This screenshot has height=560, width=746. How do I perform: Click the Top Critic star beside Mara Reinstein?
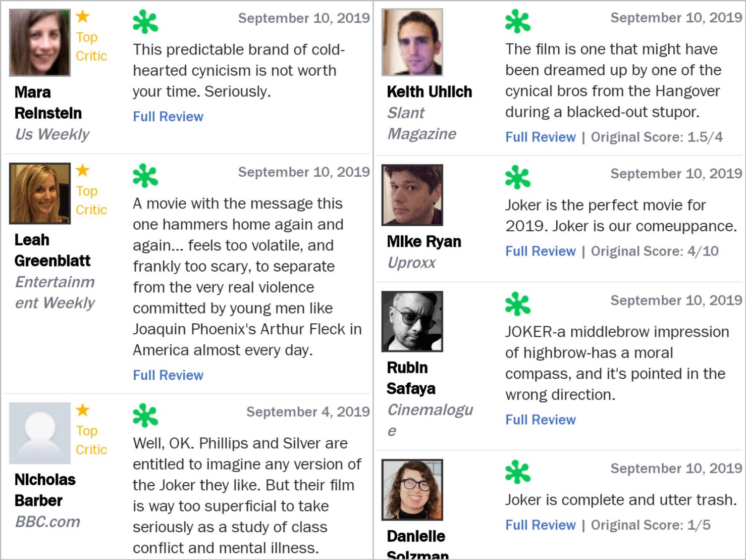click(83, 17)
